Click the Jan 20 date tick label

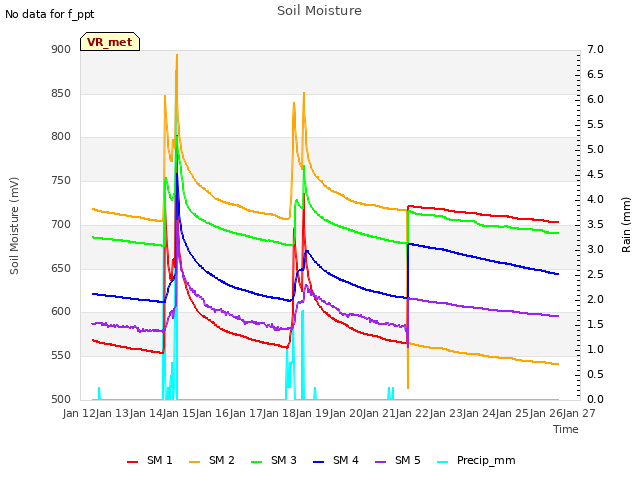pos(346,414)
